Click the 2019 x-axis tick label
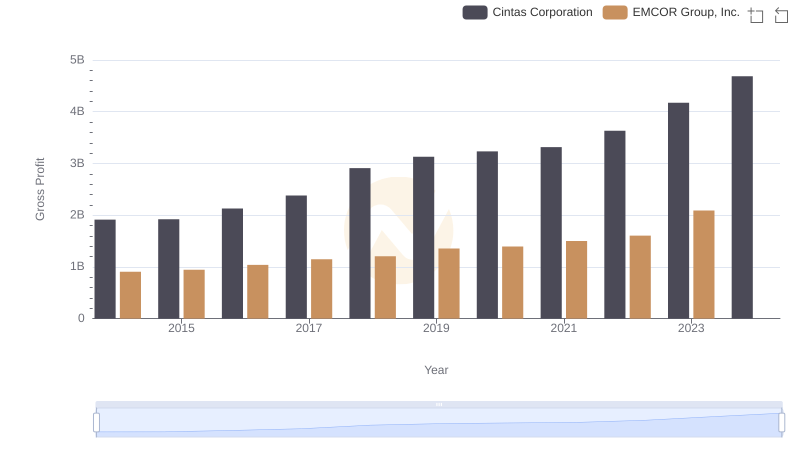This screenshot has height=461, width=800. [x=436, y=328]
